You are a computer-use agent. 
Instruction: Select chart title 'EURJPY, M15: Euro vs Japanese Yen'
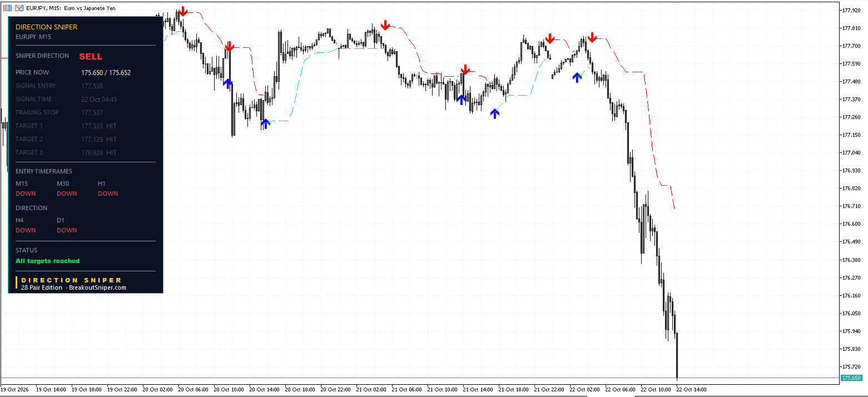[x=71, y=8]
